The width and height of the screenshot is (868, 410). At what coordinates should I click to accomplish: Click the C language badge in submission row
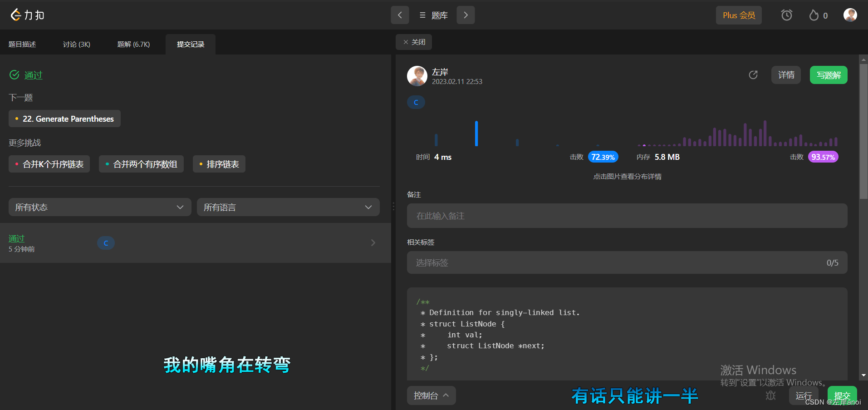[106, 243]
